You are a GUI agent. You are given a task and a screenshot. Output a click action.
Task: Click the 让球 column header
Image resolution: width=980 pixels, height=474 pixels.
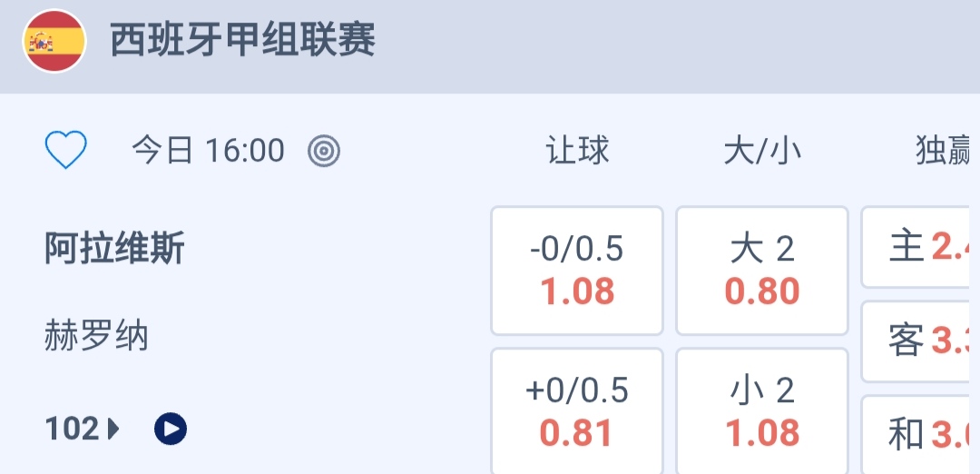577,151
